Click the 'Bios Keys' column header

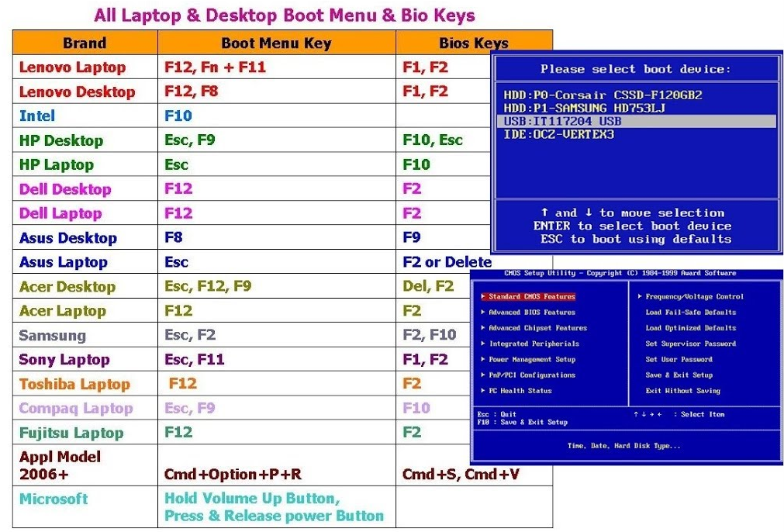pos(473,43)
